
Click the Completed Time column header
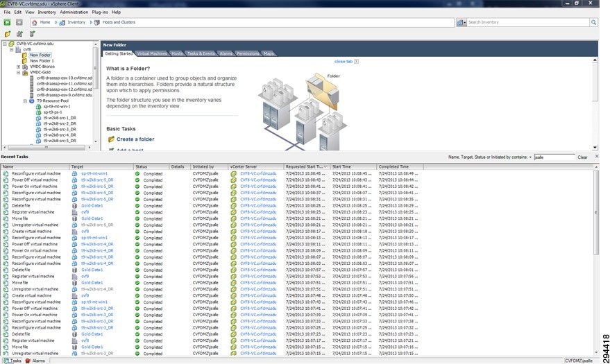click(x=400, y=166)
